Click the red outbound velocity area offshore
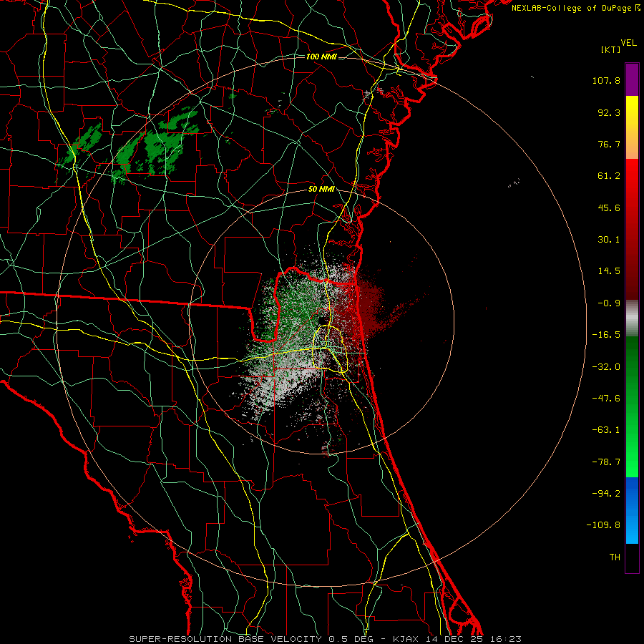 [x=371, y=308]
